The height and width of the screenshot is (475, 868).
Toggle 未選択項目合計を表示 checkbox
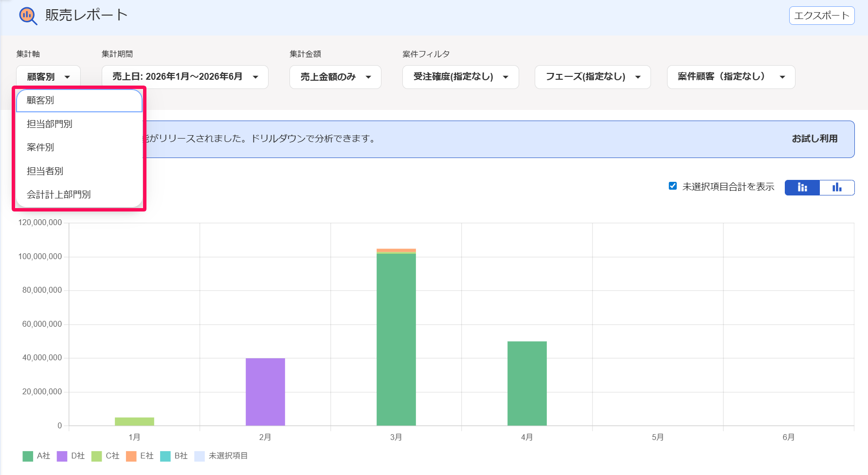pyautogui.click(x=673, y=186)
